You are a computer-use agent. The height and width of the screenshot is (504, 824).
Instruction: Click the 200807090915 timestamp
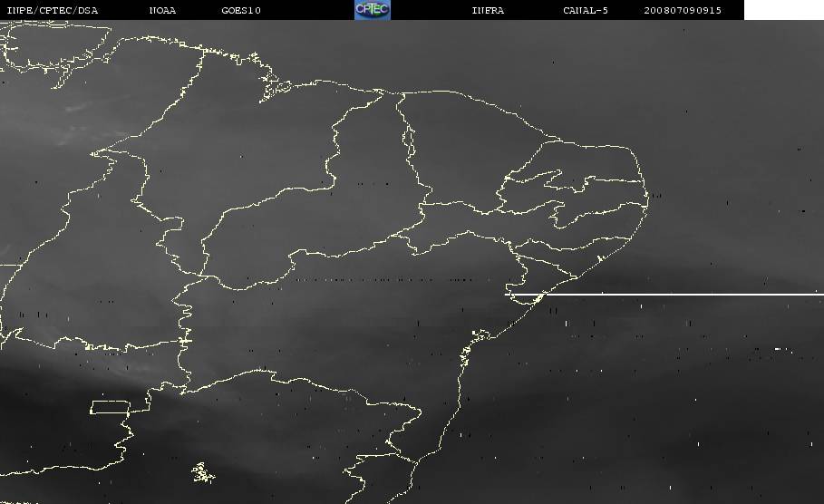(682, 10)
